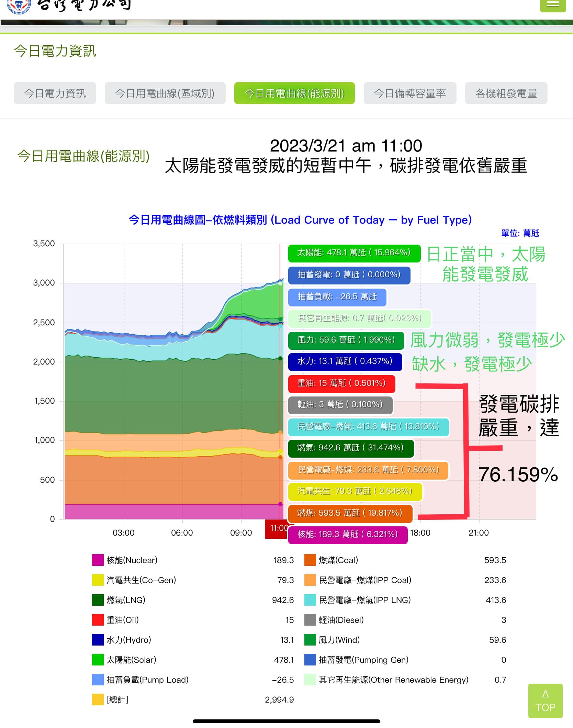The image size is (573, 728).
Task: Go to 各機組發電量 tab
Action: pyautogui.click(x=506, y=93)
